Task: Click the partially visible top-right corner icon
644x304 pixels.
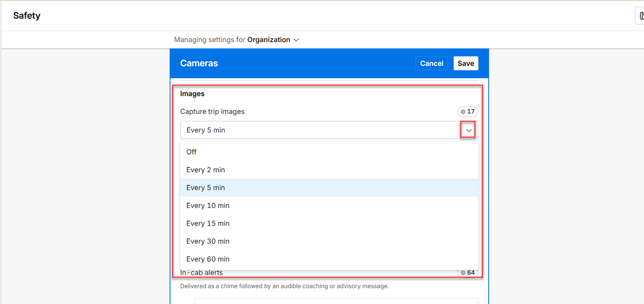Action: click(x=640, y=16)
